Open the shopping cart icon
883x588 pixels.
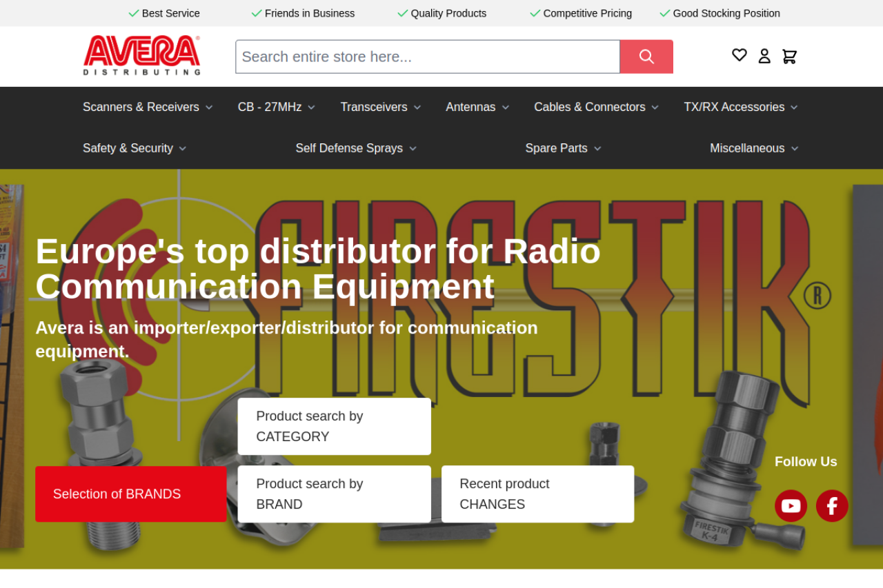point(789,57)
